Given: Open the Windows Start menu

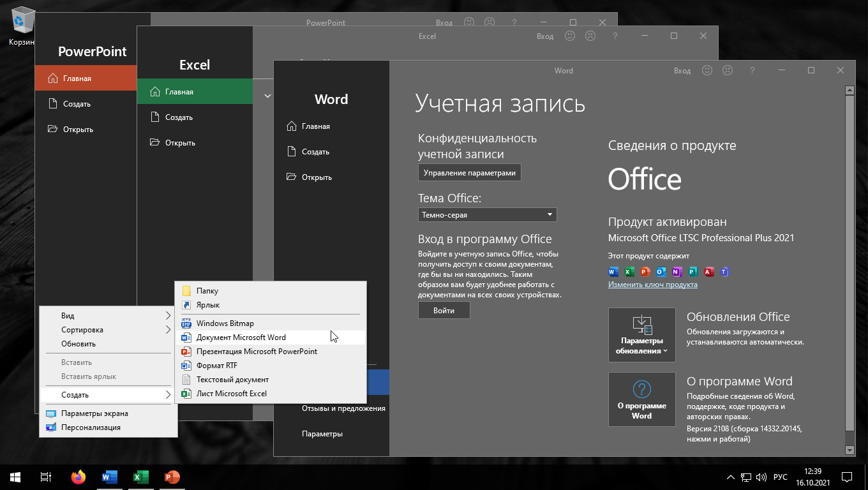Looking at the screenshot, I should (x=15, y=477).
